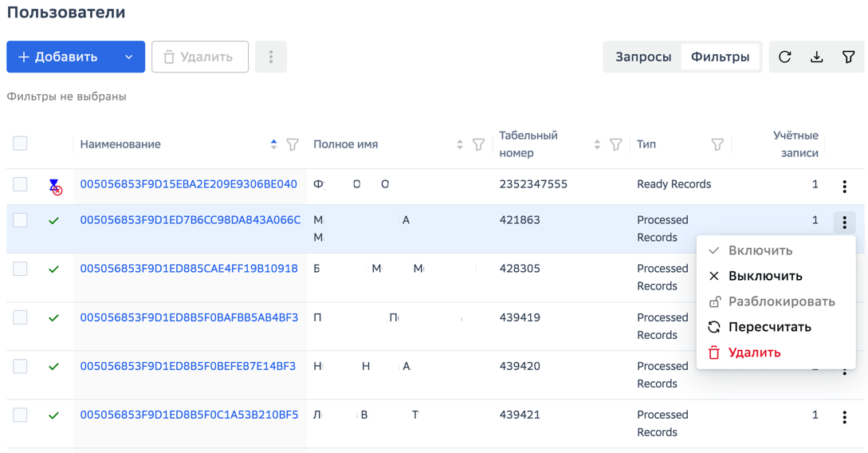
Task: Open row menu for record 2352347555
Action: (x=844, y=187)
